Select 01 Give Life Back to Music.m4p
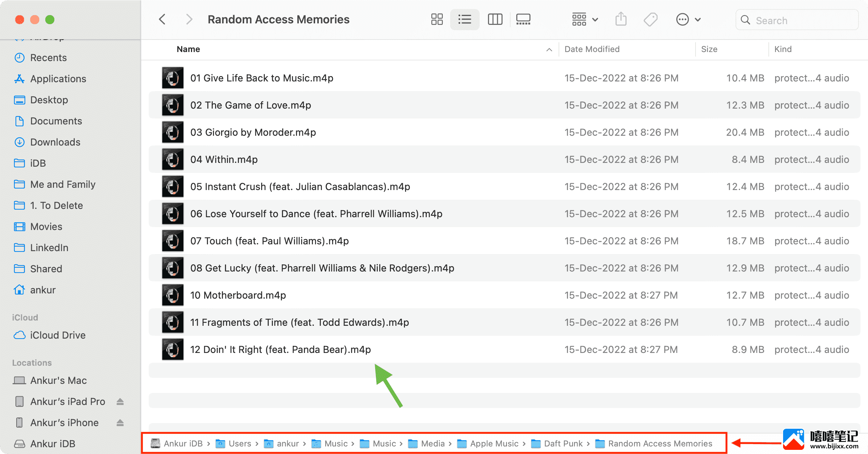The height and width of the screenshot is (454, 868). (x=504, y=78)
